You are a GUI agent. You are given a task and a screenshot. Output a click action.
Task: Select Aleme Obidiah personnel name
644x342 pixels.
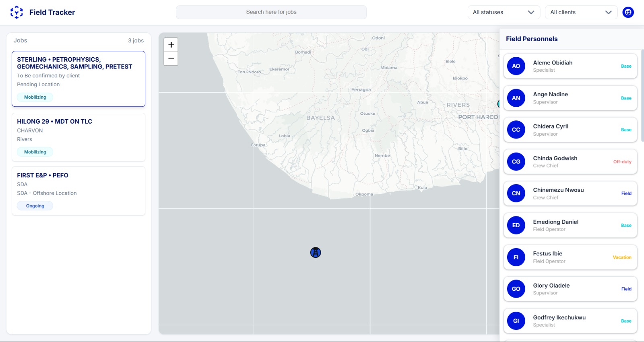point(553,62)
